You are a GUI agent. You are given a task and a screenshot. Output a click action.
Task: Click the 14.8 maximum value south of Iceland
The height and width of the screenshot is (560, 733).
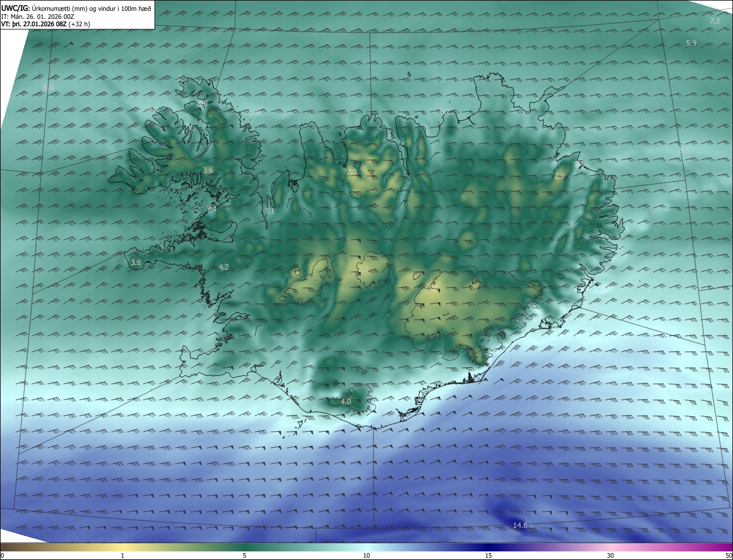[x=520, y=526]
